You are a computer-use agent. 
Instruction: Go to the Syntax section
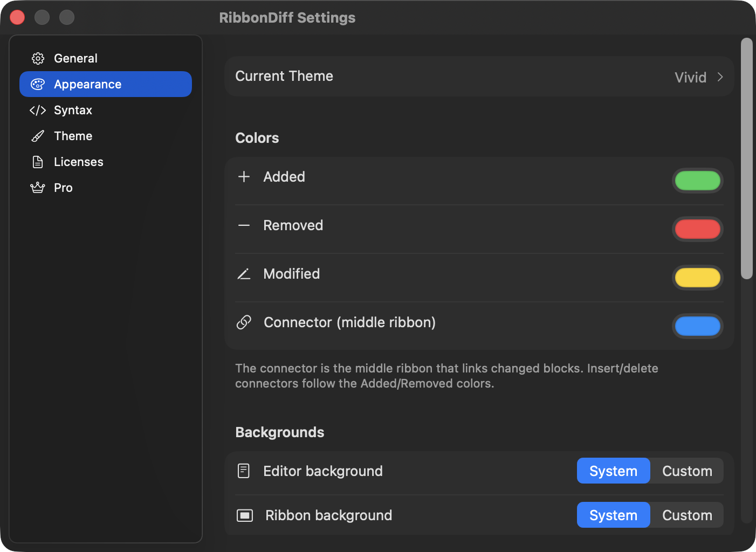[x=106, y=110]
